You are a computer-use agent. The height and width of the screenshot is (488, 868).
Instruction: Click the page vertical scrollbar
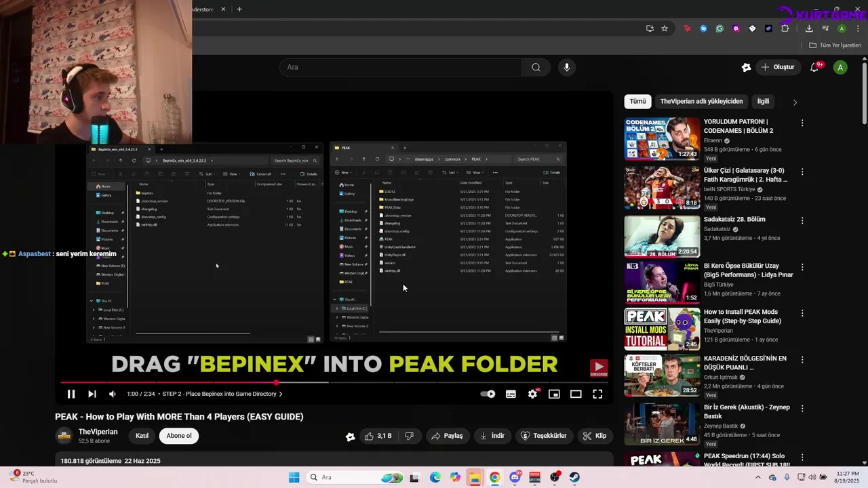click(864, 93)
